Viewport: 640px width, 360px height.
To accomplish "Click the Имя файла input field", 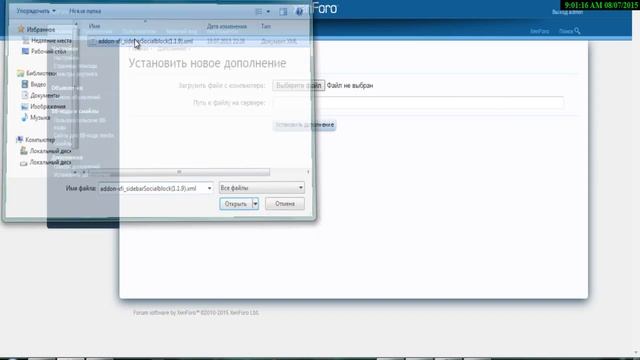I will [152, 188].
